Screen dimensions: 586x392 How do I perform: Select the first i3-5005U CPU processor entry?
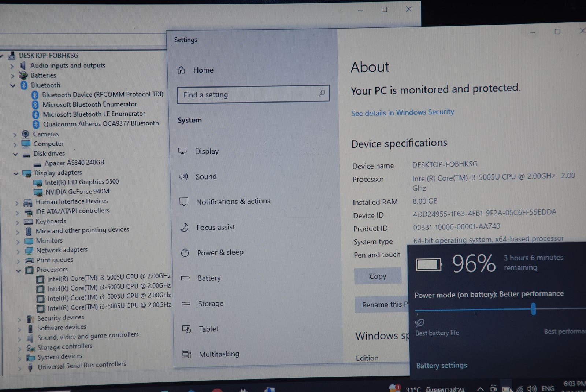109,278
